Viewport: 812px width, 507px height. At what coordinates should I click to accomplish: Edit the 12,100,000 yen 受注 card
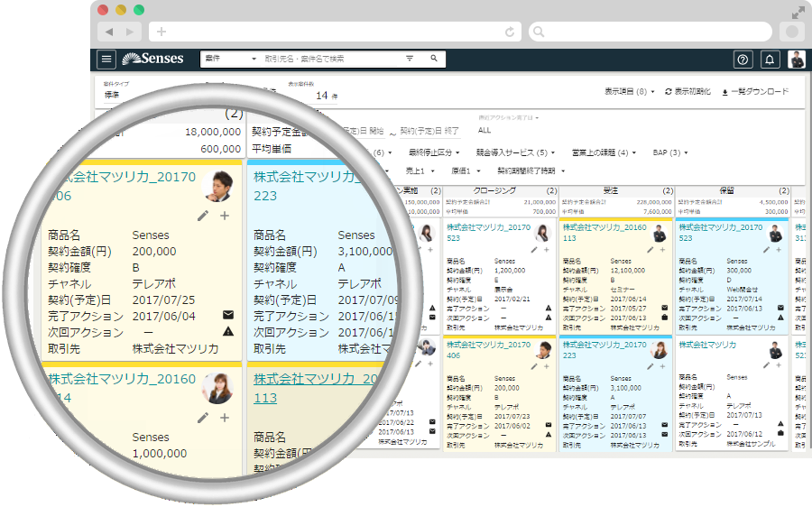[x=650, y=250]
